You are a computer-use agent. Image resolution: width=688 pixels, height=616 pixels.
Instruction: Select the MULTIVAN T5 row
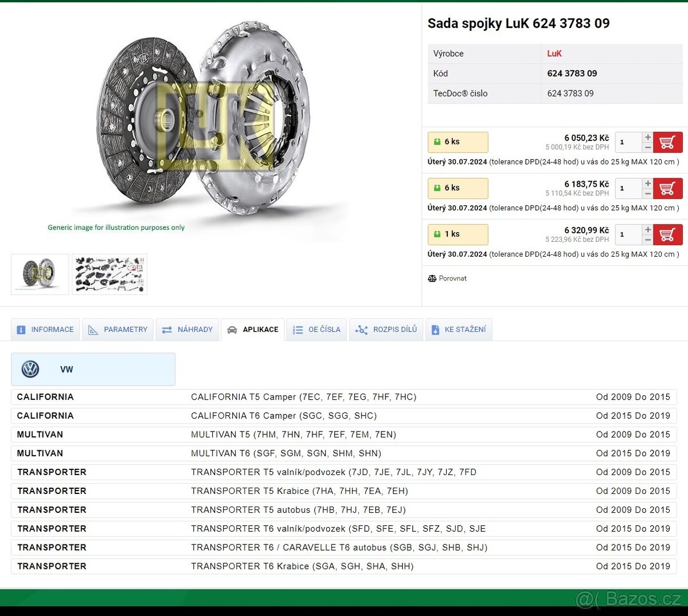click(344, 434)
